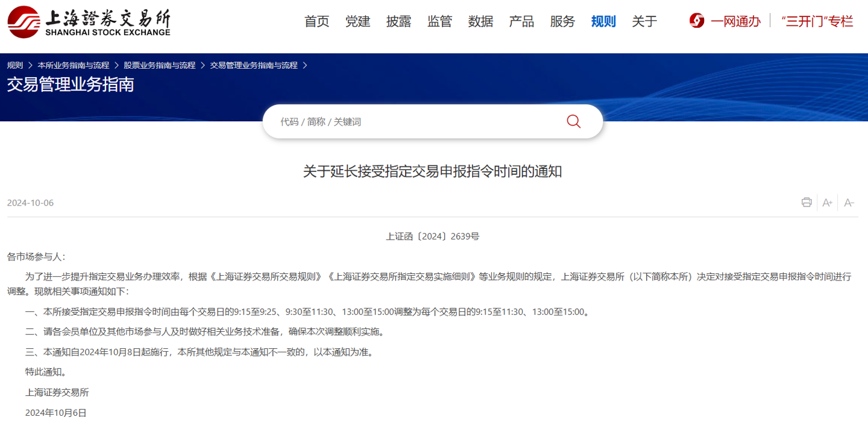Open 交易管理业务指南与流程 from the breadcrumb
This screenshot has height=426, width=868.
(x=256, y=65)
